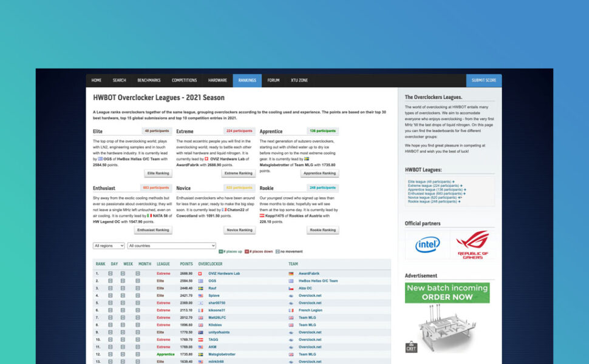This screenshot has height=364, width=589.
Task: Open the Extreme league (224 participants) sidebar link
Action: pos(435,186)
